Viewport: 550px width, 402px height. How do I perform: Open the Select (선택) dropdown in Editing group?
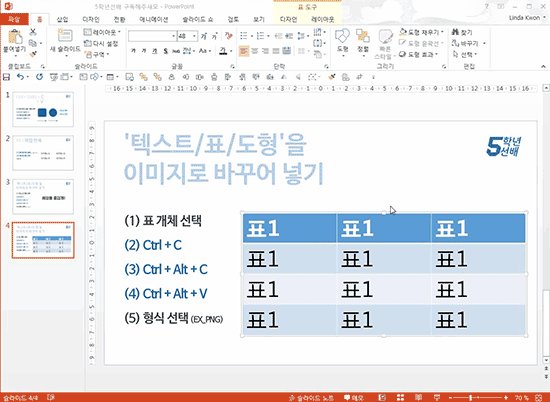point(465,54)
